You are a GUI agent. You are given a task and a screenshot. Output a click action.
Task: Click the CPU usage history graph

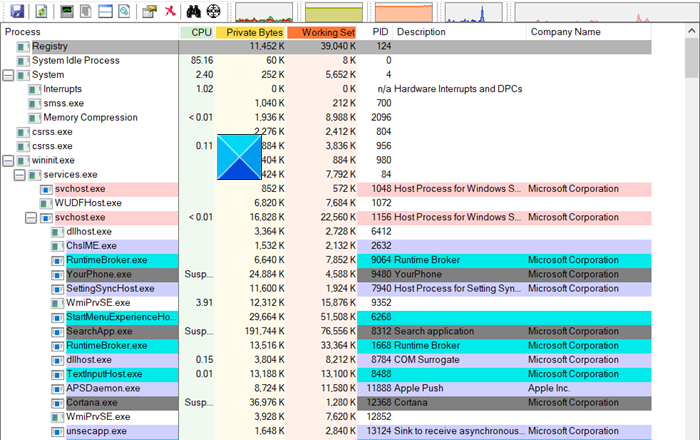coord(263,12)
